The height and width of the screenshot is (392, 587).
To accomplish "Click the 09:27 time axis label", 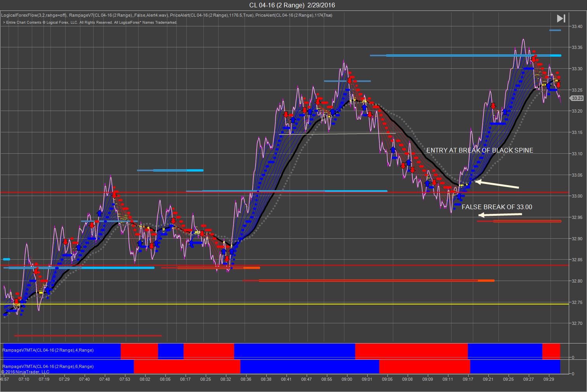I will [529, 379].
